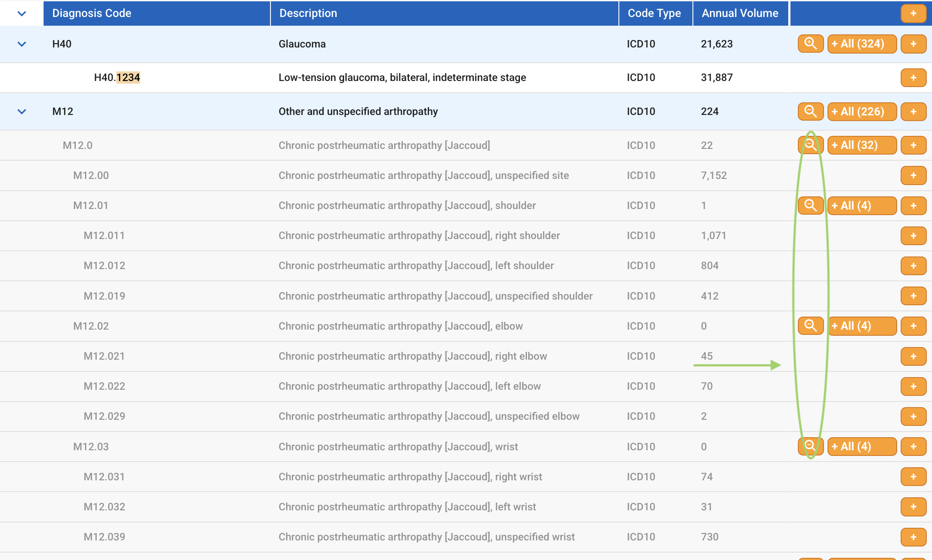The height and width of the screenshot is (560, 932).
Task: Add M12.029 unspecified elbow with plus
Action: point(913,416)
